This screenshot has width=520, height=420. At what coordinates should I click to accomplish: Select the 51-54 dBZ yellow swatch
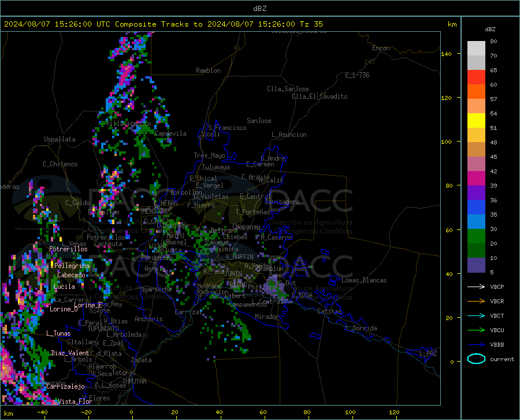coord(476,121)
